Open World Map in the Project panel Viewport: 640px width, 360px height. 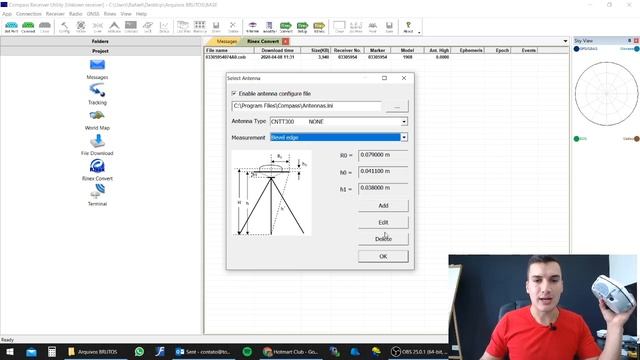(97, 120)
